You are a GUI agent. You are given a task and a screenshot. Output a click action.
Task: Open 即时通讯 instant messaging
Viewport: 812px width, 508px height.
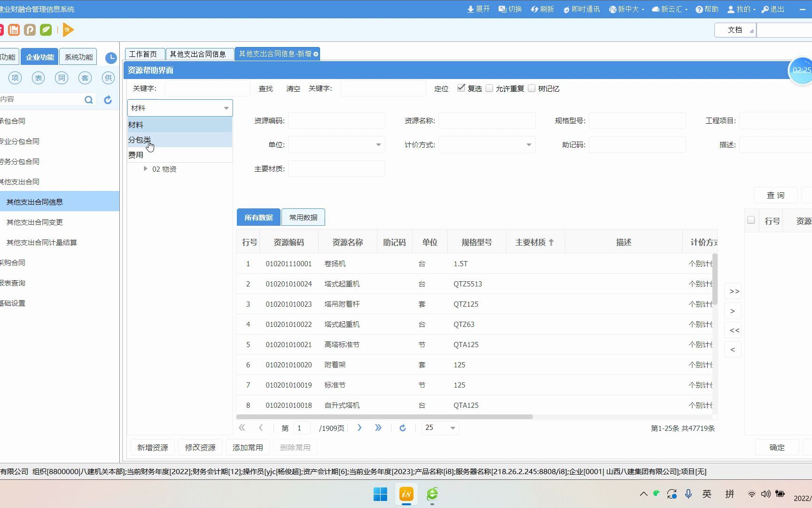coord(581,9)
